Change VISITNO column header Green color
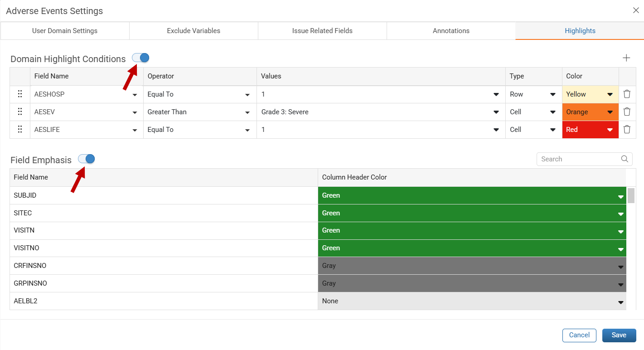This screenshot has width=644, height=350. 472,248
